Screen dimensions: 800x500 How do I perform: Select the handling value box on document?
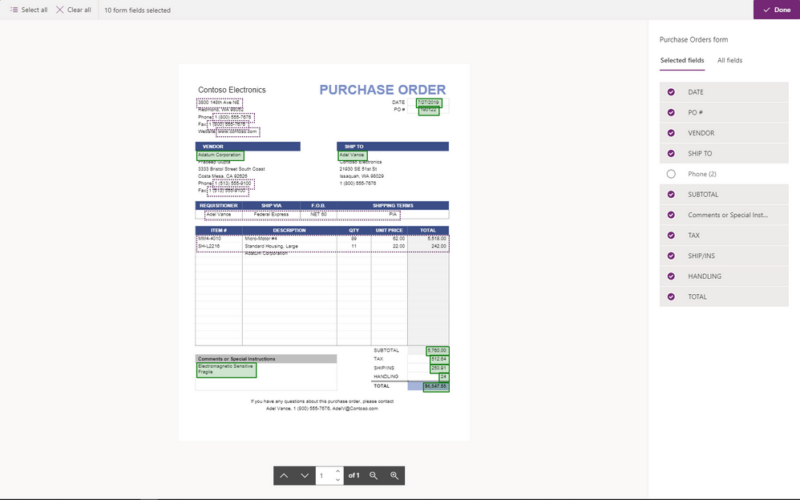pyautogui.click(x=443, y=377)
